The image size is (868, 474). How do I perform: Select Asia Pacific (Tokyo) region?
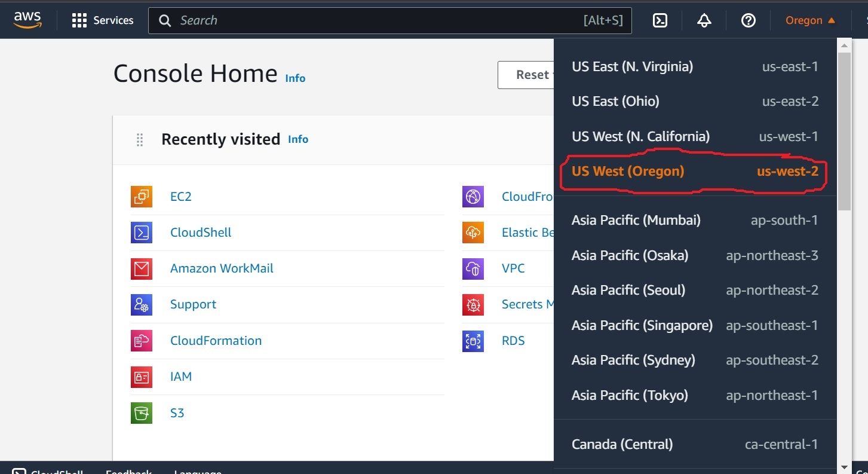coord(695,395)
